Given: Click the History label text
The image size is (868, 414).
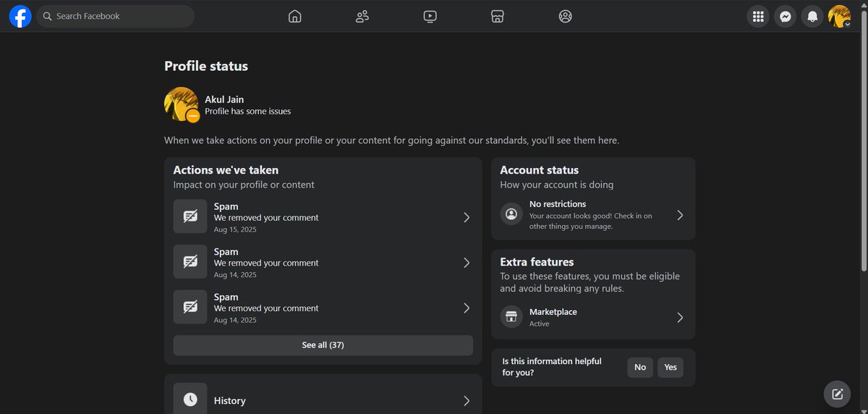Looking at the screenshot, I should point(229,400).
